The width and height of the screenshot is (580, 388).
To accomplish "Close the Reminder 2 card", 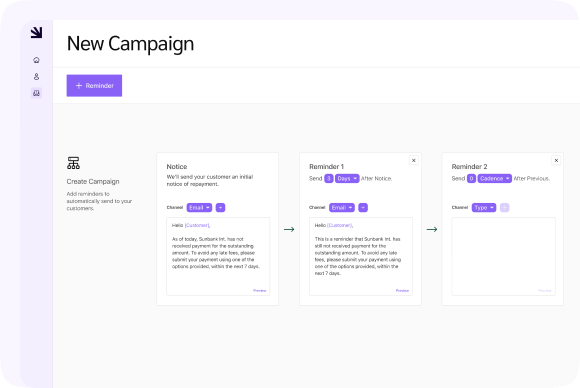I will (x=556, y=160).
